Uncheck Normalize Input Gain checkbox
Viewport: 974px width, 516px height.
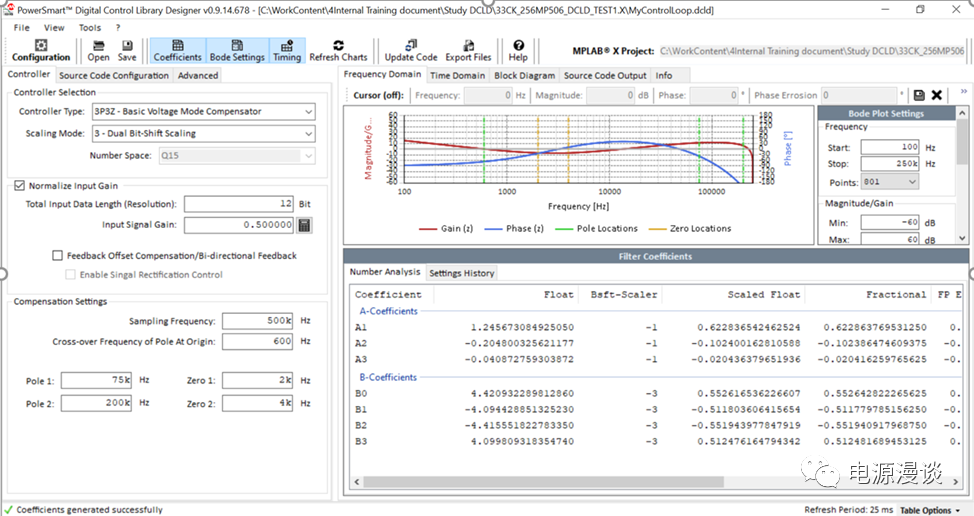pos(20,186)
